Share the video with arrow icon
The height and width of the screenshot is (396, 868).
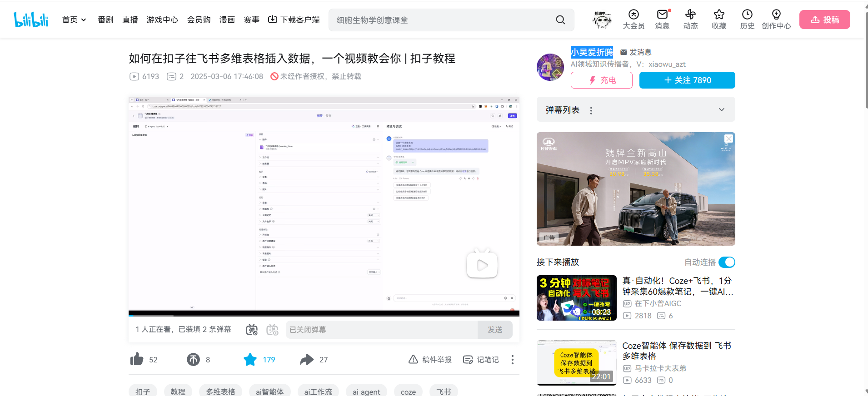(x=307, y=360)
